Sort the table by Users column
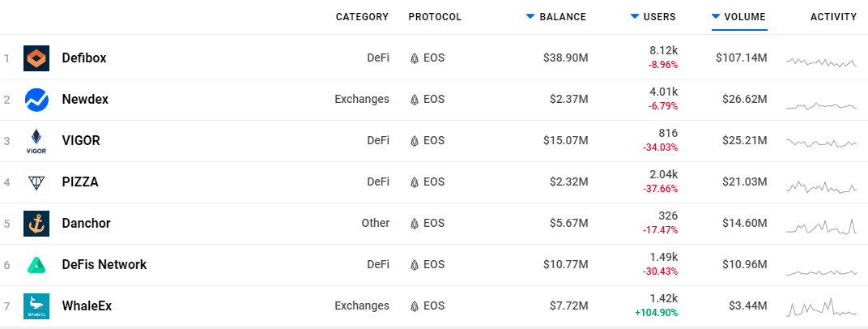Screen dimensions: 868x329 [653, 17]
